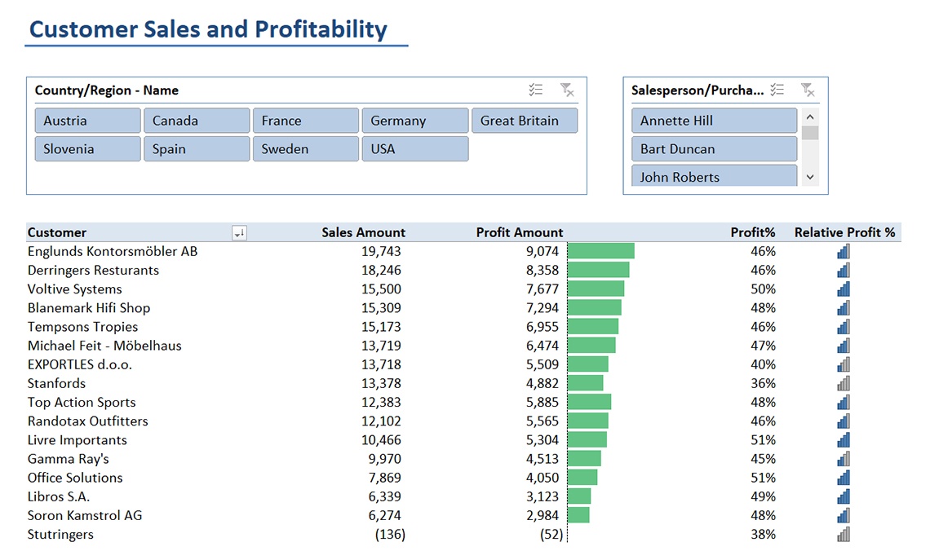Open Customer column sort dropdown
Viewport: 930px width, 560px height.
point(239,233)
